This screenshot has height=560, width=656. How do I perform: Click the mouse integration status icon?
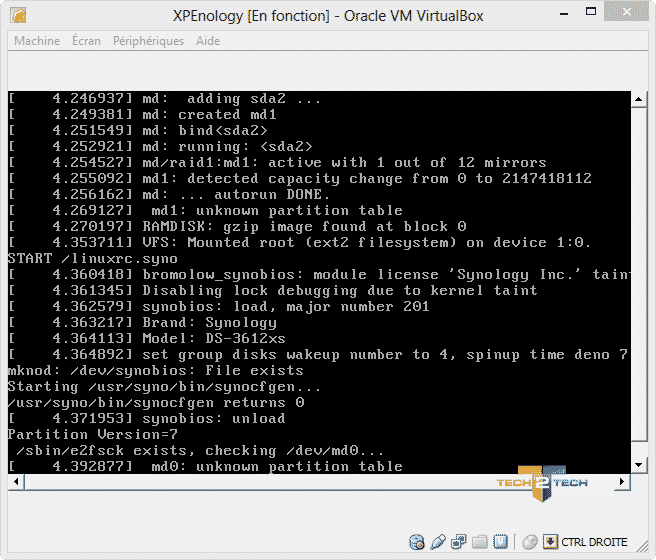tap(530, 542)
